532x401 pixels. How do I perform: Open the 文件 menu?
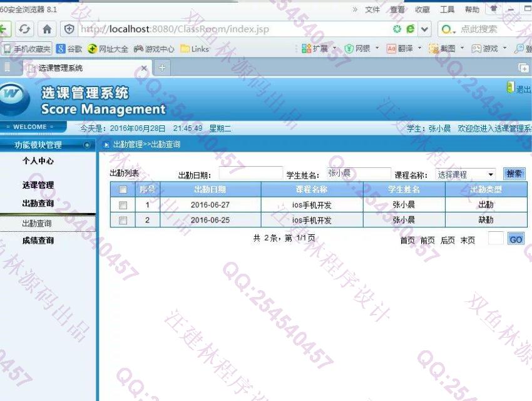[x=372, y=9]
